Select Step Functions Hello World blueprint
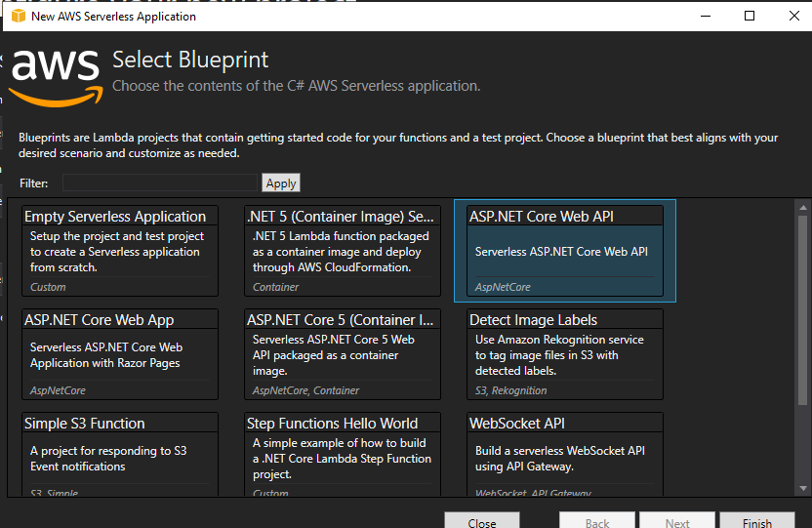 [x=343, y=454]
